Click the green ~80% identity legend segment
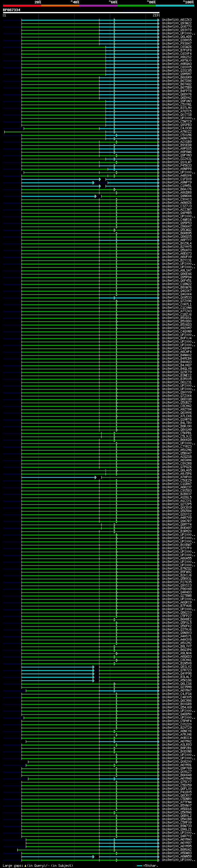 pyautogui.click(x=137, y=6)
